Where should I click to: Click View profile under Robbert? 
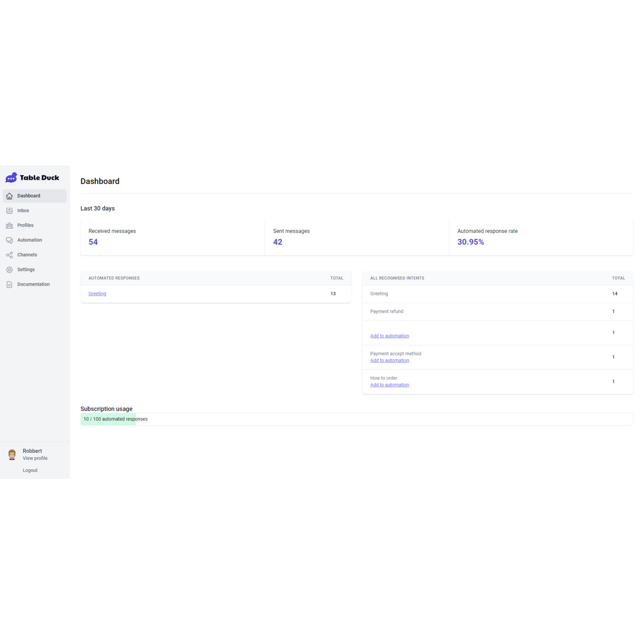click(35, 458)
